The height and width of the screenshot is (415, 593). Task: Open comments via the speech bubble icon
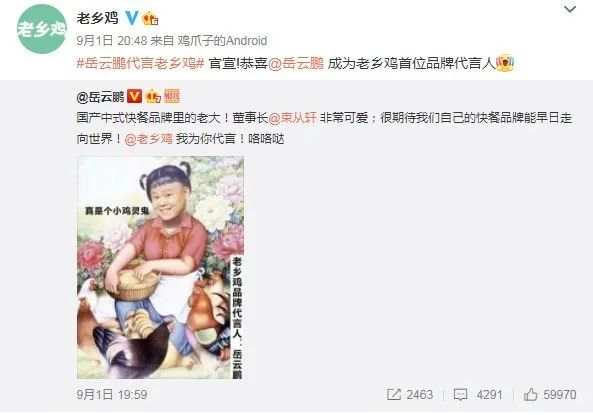[460, 395]
